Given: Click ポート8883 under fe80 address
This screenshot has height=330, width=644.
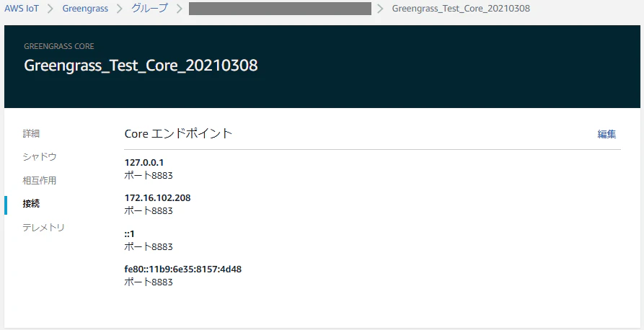Looking at the screenshot, I should click(149, 282).
